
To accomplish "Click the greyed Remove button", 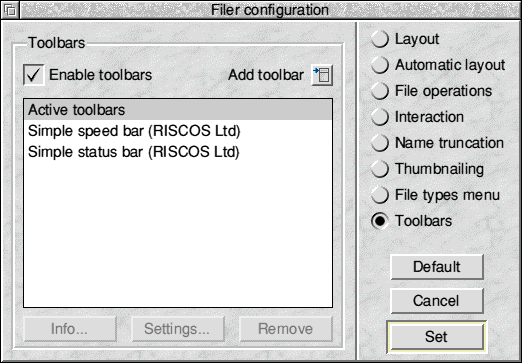I will [x=286, y=329].
